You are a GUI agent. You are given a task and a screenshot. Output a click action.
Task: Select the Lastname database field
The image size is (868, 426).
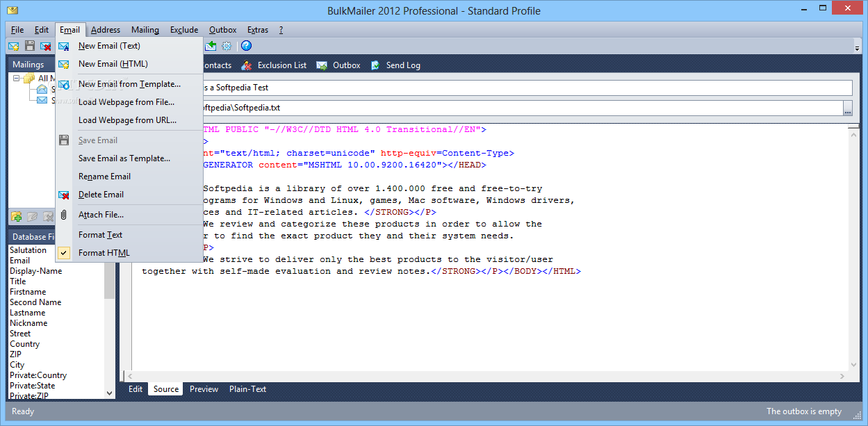point(28,313)
